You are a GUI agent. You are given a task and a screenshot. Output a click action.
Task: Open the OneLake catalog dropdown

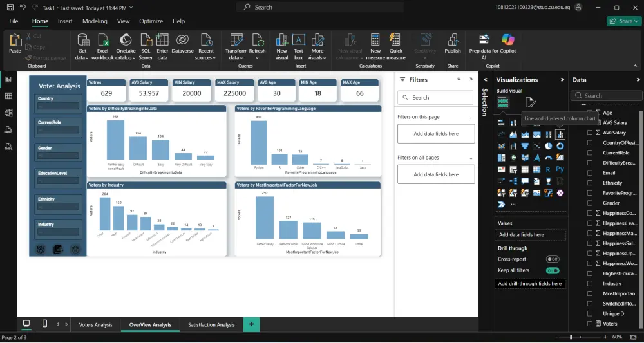click(x=126, y=47)
